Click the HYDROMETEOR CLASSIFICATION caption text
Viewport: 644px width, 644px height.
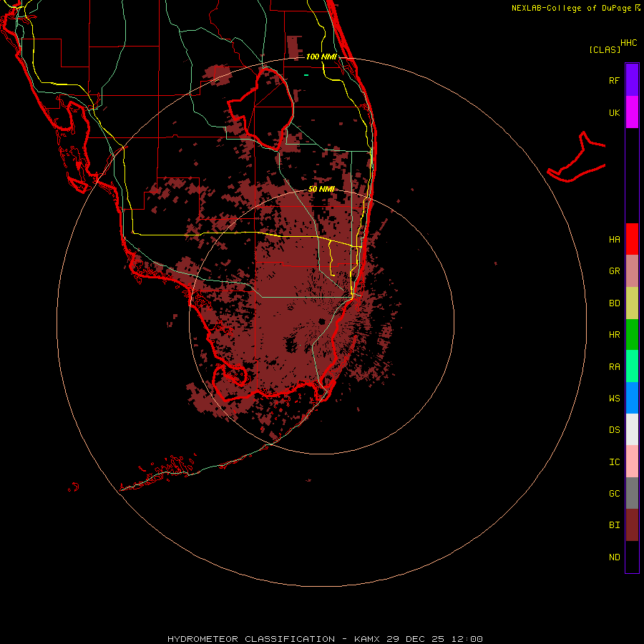point(251,639)
